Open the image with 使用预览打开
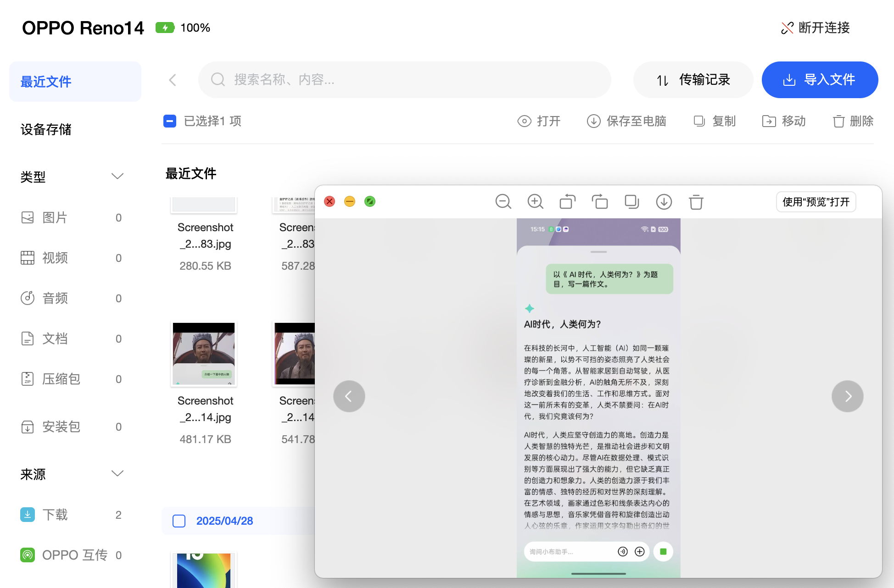Viewport: 894px width, 588px height. [x=816, y=202]
